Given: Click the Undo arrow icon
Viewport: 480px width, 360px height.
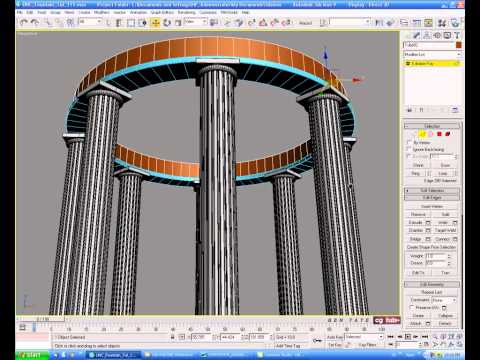Looking at the screenshot, I should coord(24,23).
